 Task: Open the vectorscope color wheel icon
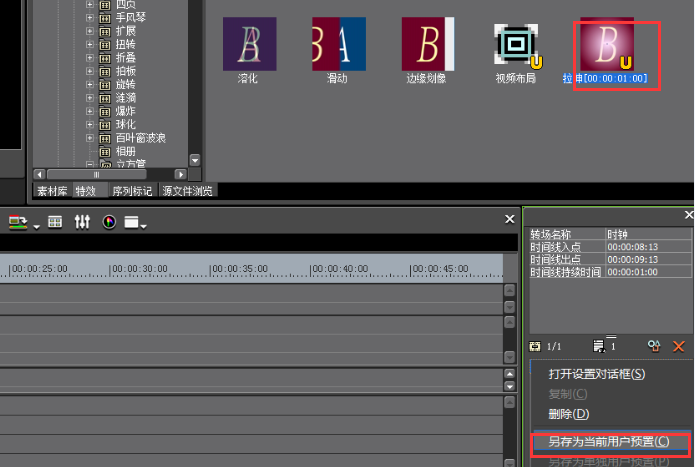109,222
